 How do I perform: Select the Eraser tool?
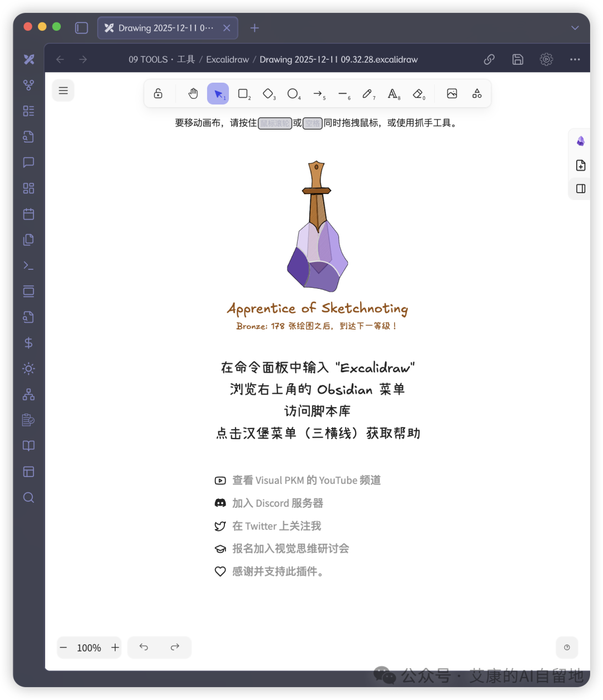click(418, 94)
